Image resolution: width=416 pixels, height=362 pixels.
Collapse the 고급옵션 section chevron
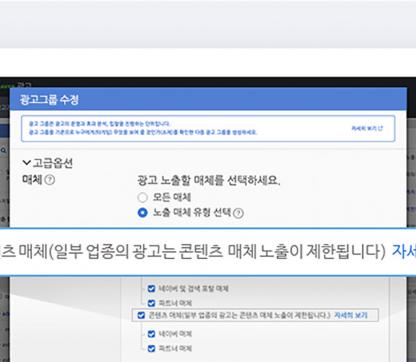[x=26, y=163]
